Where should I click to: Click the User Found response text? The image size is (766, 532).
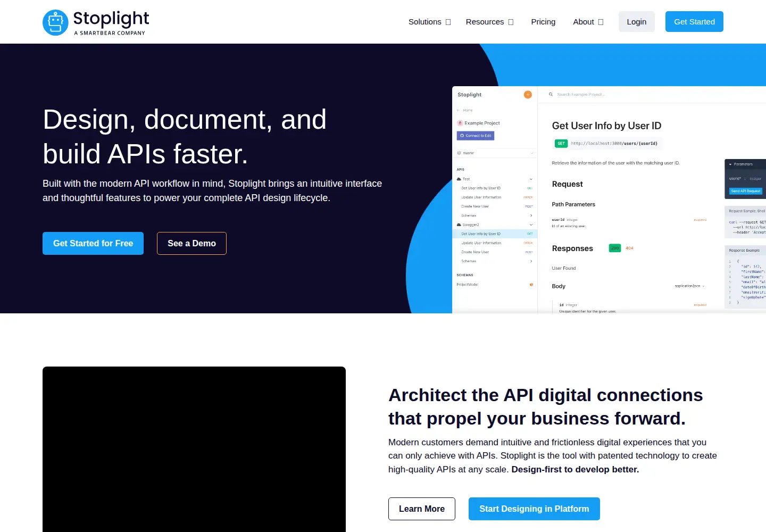pos(564,269)
